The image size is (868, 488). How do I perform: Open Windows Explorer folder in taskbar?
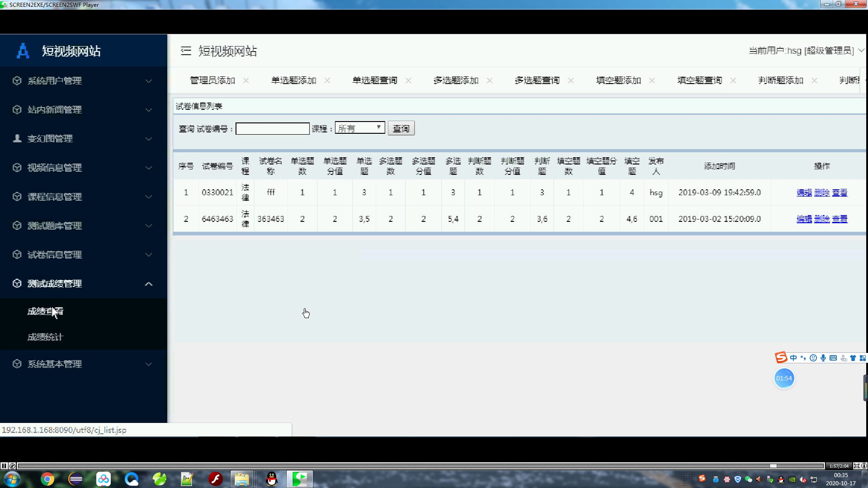tap(242, 479)
